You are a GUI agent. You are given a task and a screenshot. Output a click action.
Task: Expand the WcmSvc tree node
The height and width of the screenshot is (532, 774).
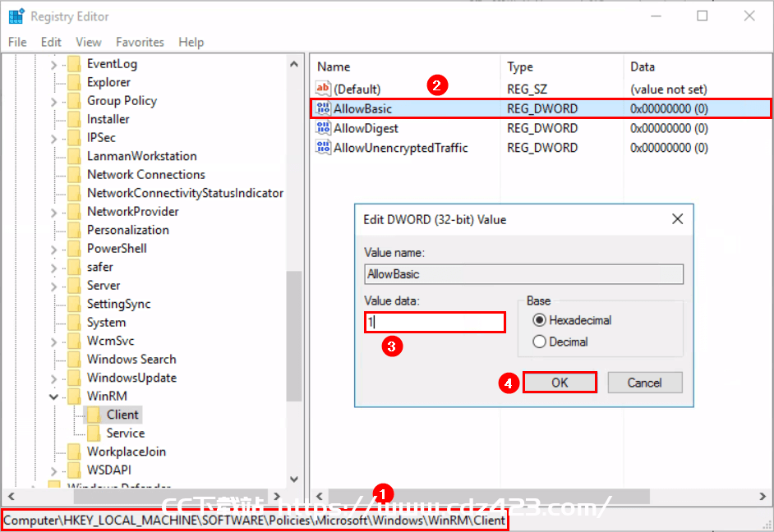click(x=53, y=342)
